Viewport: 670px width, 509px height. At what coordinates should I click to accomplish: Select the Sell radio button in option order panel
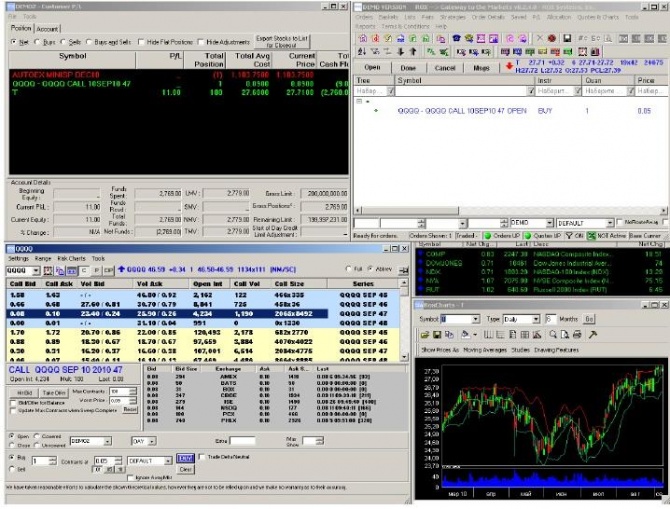12,469
